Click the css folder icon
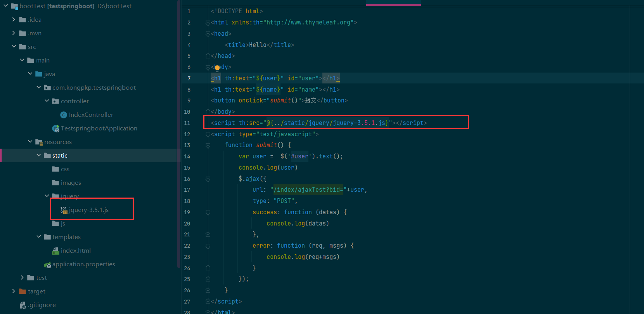The width and height of the screenshot is (644, 314). click(55, 169)
